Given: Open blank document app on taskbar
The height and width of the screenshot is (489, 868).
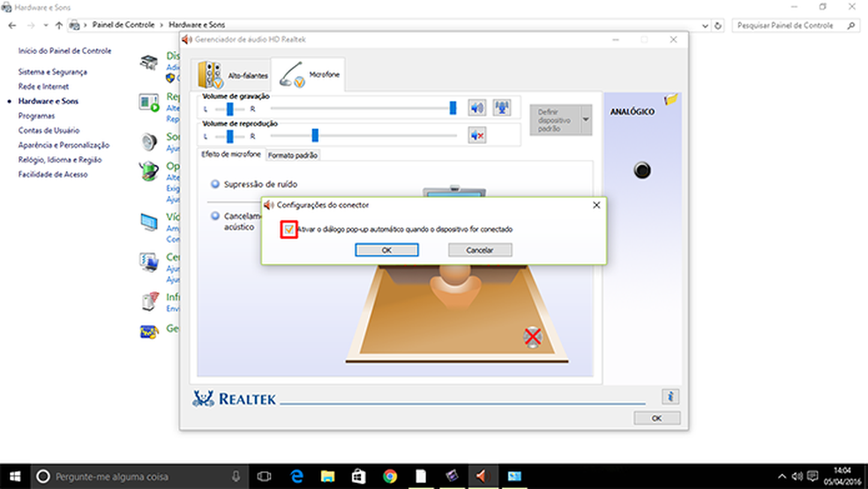Looking at the screenshot, I should tap(421, 477).
